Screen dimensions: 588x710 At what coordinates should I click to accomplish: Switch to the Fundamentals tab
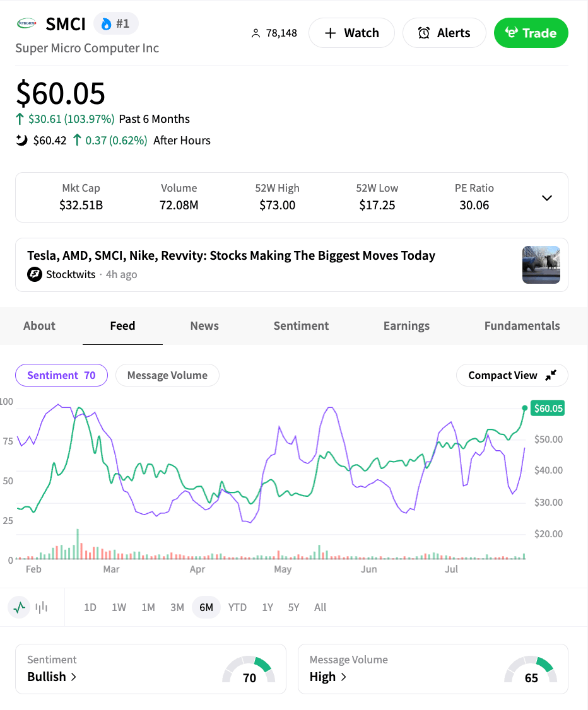(522, 325)
